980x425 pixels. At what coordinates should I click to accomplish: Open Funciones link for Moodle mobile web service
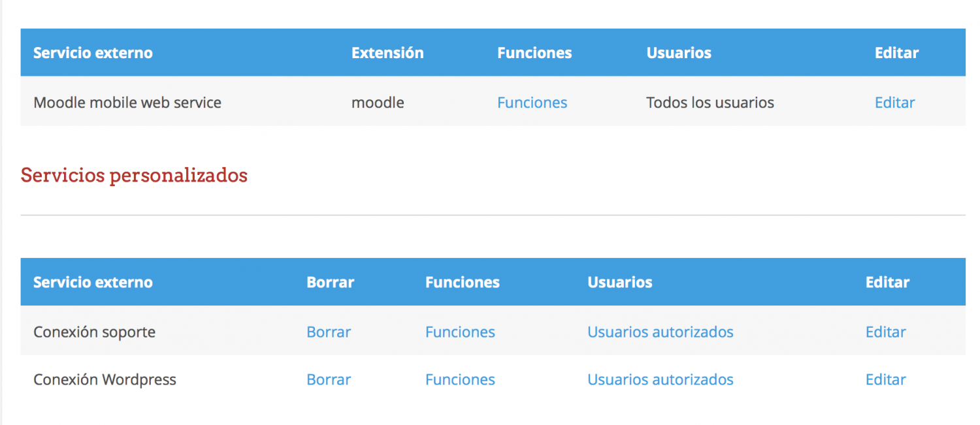532,102
